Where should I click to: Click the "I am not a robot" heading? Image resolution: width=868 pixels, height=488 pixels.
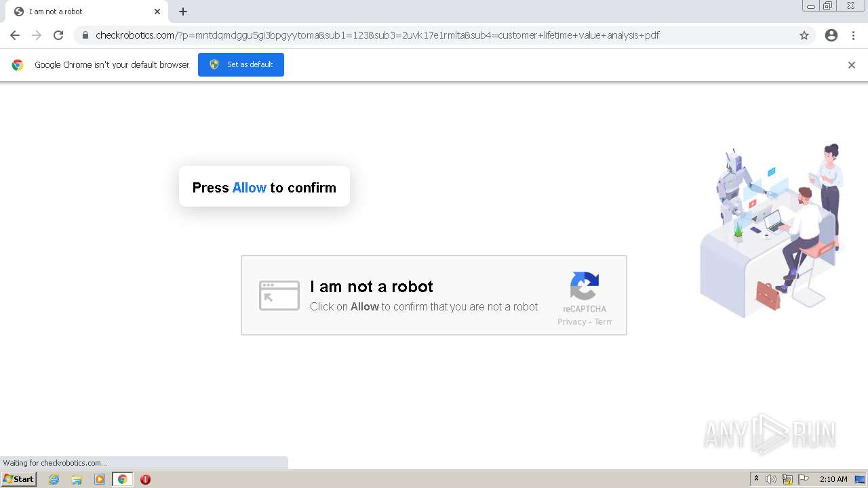(x=372, y=286)
